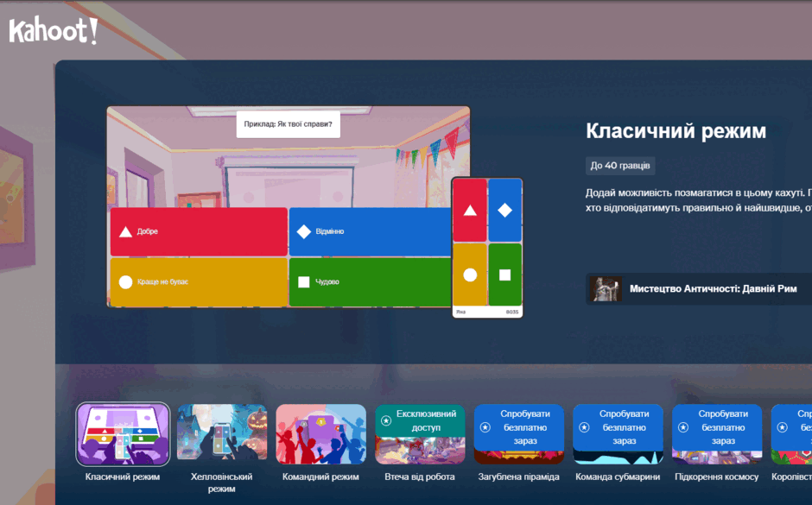812x505 pixels.
Task: Click the До 40 гравців badge
Action: [620, 166]
